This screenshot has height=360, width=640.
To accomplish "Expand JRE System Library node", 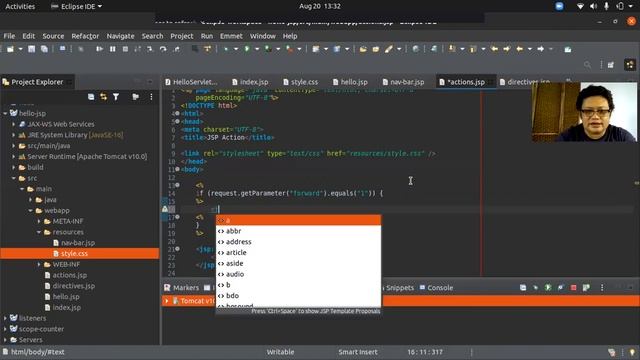I will coord(13,135).
